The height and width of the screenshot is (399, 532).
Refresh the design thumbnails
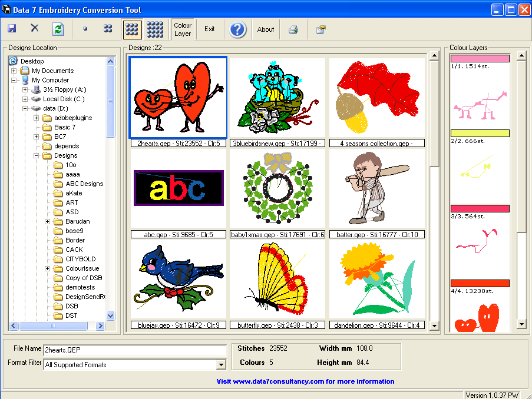(56, 29)
